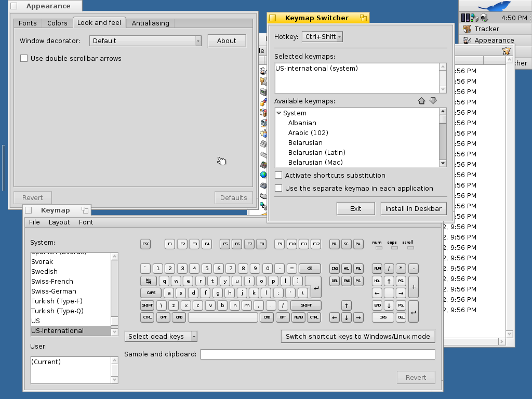The width and height of the screenshot is (532, 399).
Task: Click the left CAPS key on the keyboard
Action: click(151, 293)
